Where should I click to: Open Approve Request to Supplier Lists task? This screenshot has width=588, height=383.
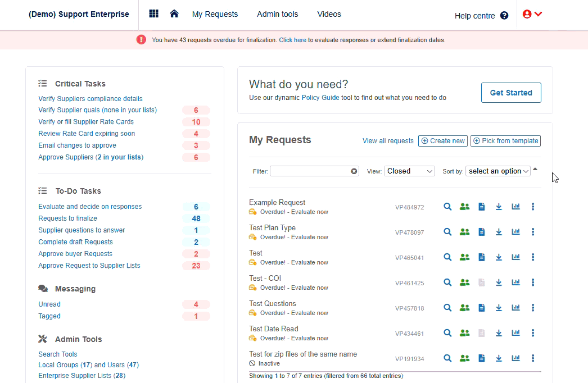[x=89, y=266]
